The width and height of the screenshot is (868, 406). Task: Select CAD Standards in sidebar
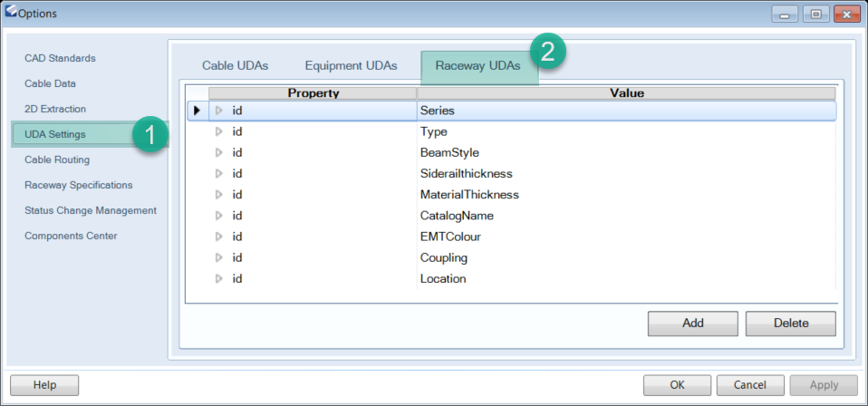[x=60, y=58]
